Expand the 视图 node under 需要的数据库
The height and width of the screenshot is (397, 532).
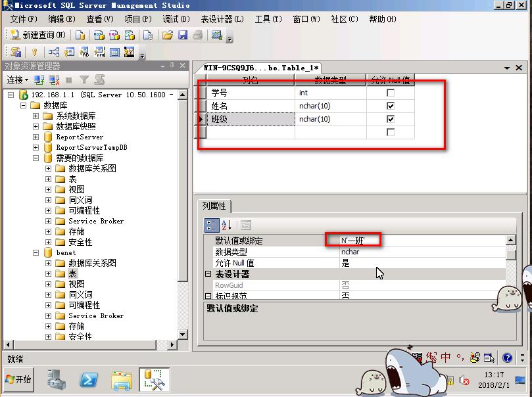click(x=48, y=189)
